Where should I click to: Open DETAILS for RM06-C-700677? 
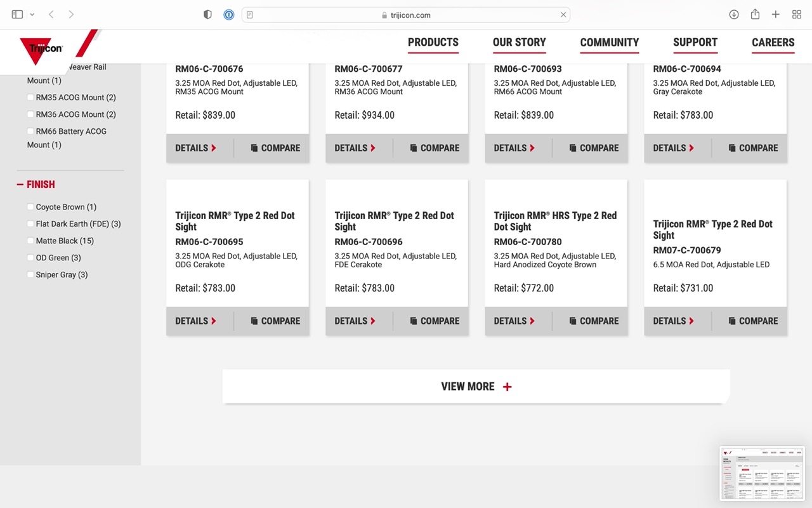click(x=355, y=148)
